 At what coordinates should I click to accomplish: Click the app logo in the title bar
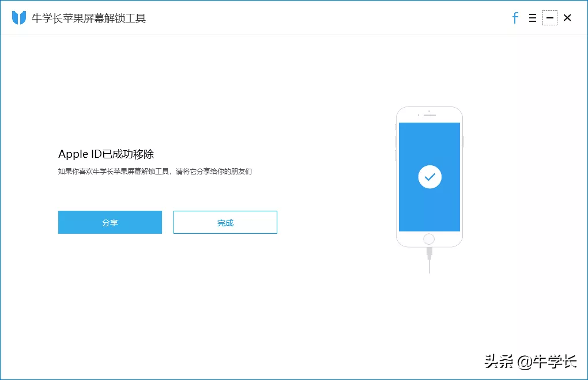(18, 18)
